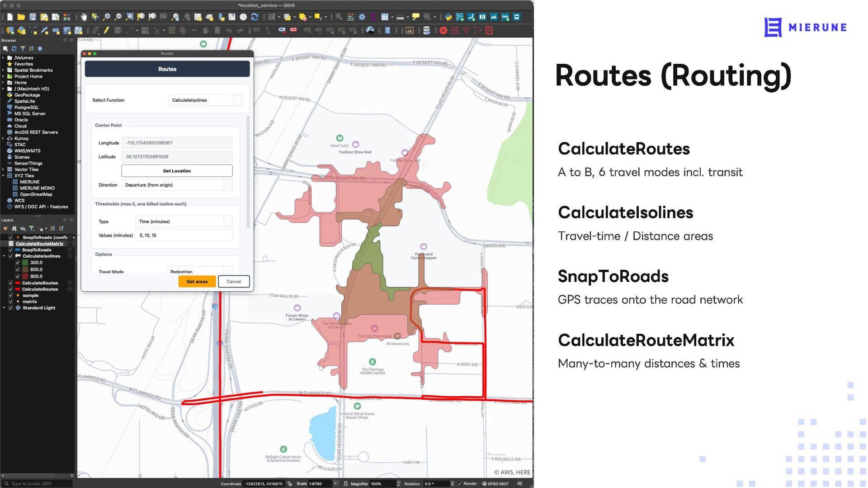Image resolution: width=868 pixels, height=488 pixels.
Task: Toggle editing with the yellow pencil
Action: point(107,30)
